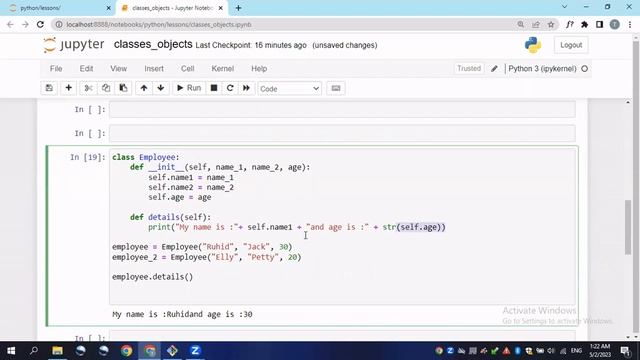Move selected cell down arrow
The image size is (640, 360).
point(161,88)
